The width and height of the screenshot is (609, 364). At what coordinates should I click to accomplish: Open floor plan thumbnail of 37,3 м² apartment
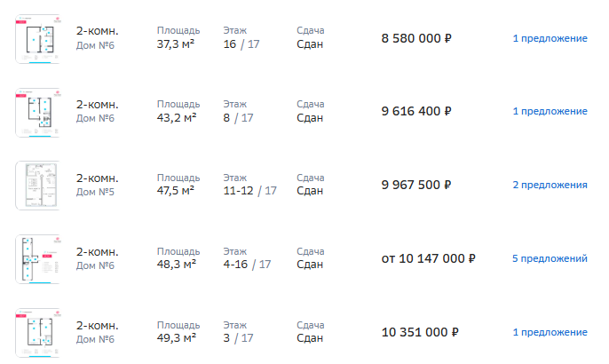click(x=36, y=38)
